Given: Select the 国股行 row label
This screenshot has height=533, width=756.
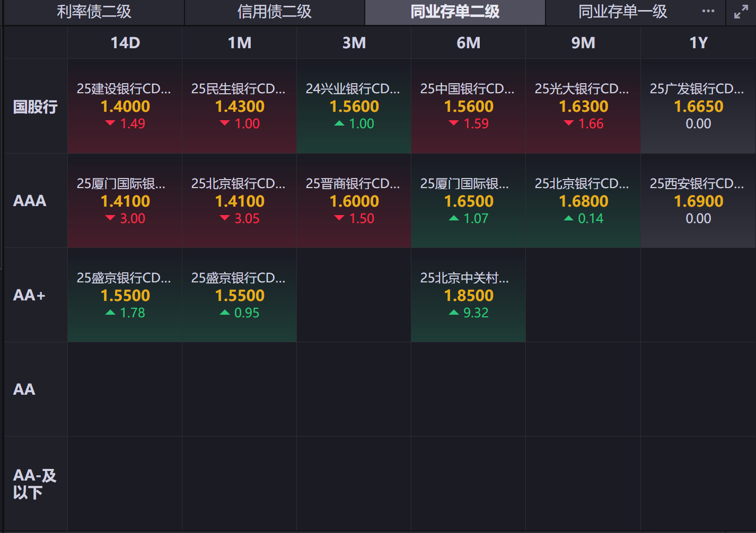Looking at the screenshot, I should coord(36,106).
